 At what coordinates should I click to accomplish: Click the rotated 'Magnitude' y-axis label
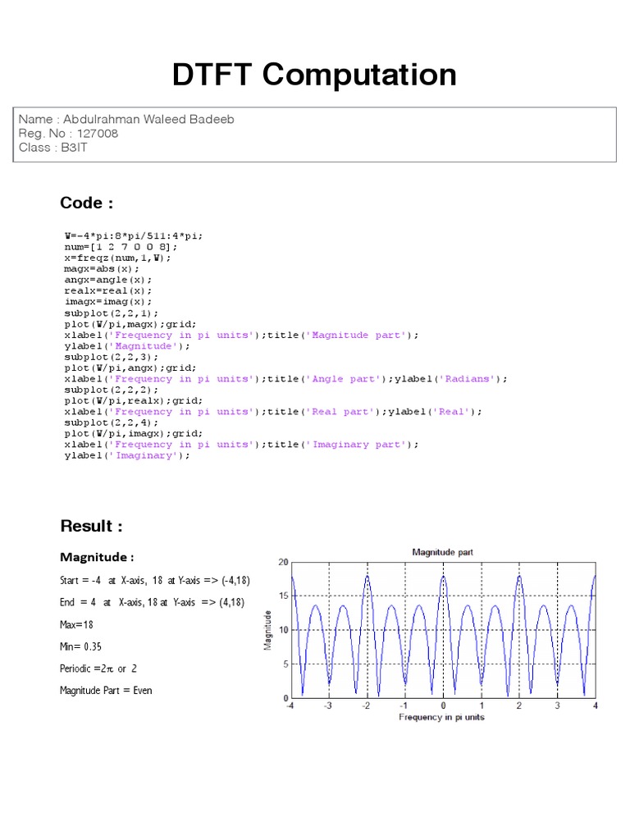click(x=267, y=631)
